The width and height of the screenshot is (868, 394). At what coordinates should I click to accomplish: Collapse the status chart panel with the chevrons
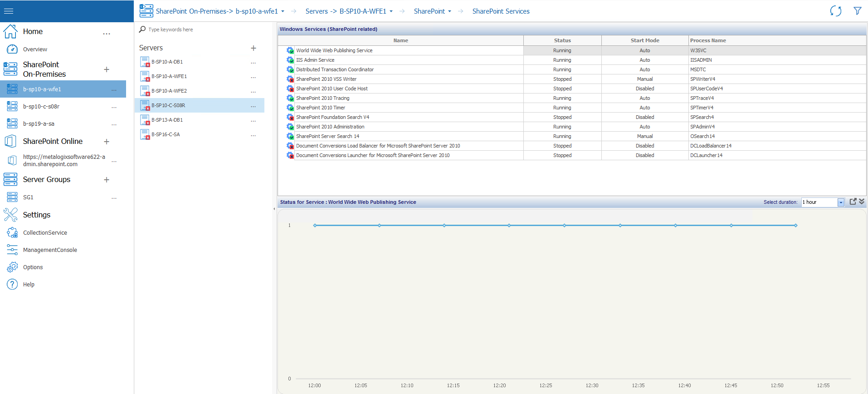click(862, 202)
